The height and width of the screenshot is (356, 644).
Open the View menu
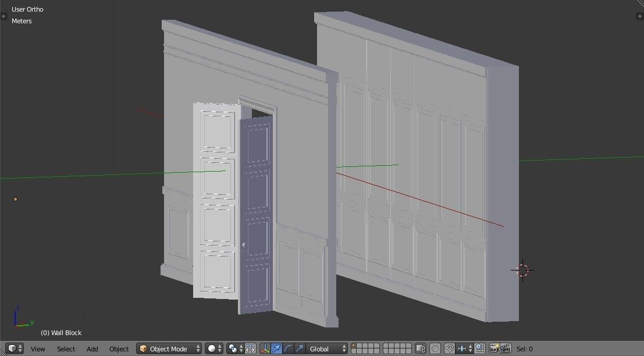pos(38,349)
